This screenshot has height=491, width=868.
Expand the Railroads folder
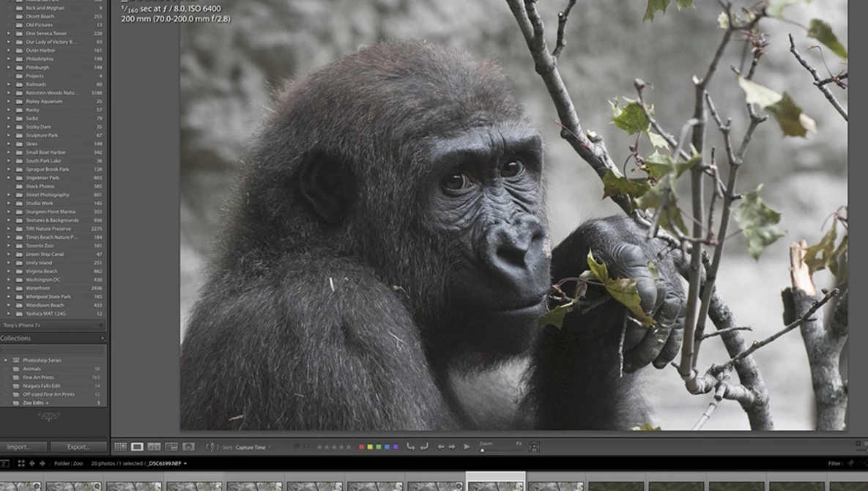8,84
